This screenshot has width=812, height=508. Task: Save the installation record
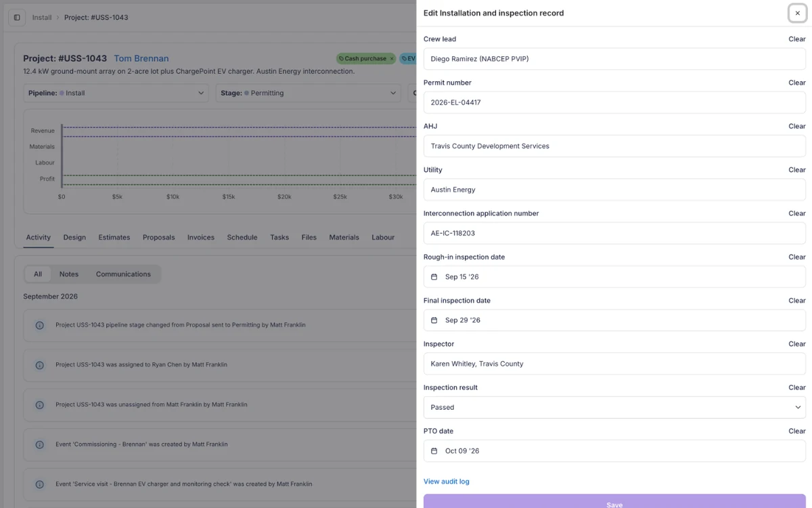click(x=614, y=502)
